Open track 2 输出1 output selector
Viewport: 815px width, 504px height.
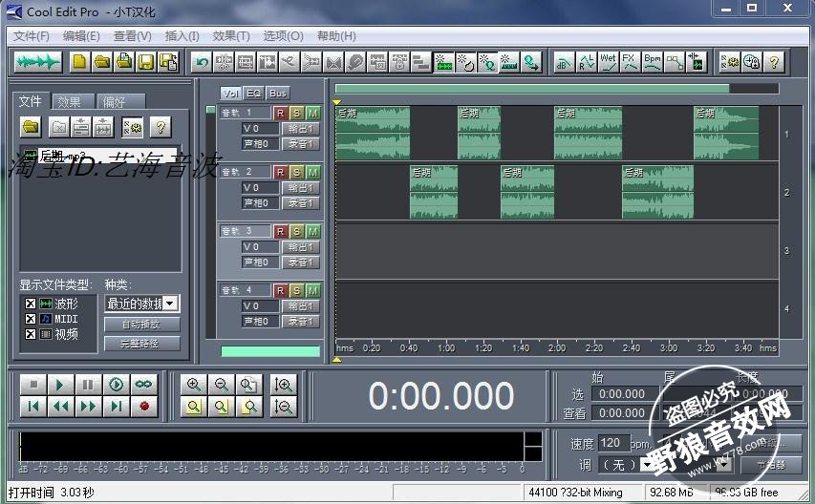(300, 188)
